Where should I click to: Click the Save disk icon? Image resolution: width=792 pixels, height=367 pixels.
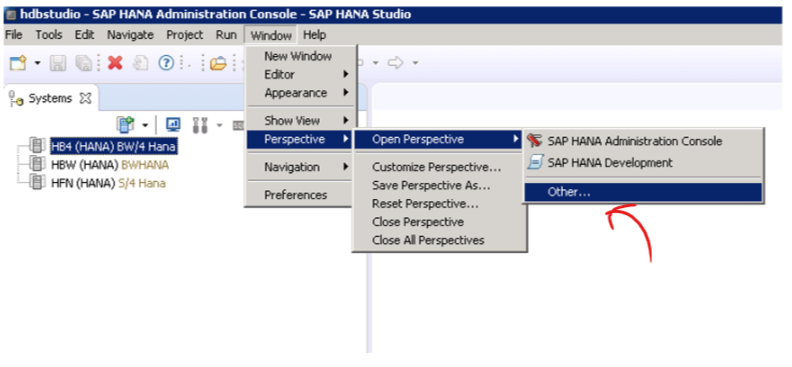click(x=58, y=63)
